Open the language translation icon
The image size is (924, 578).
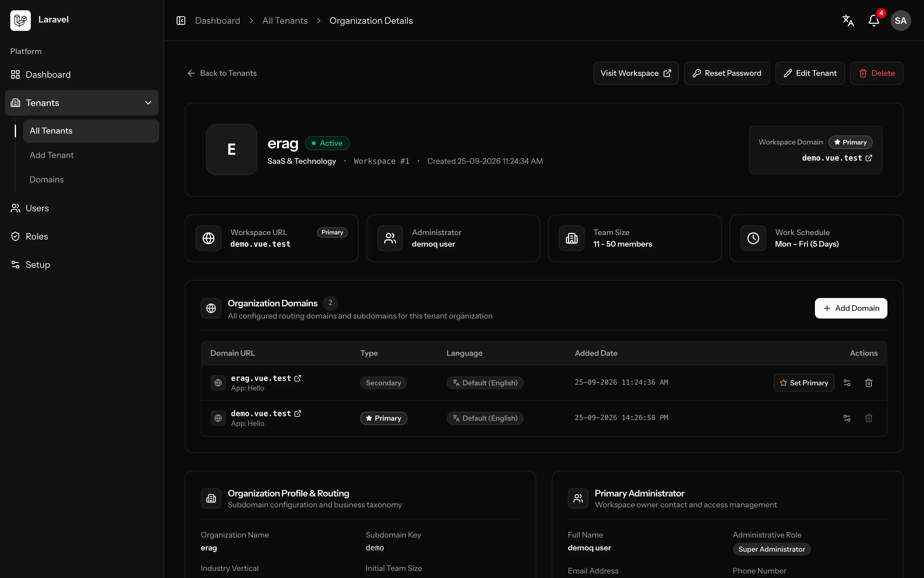coord(848,21)
